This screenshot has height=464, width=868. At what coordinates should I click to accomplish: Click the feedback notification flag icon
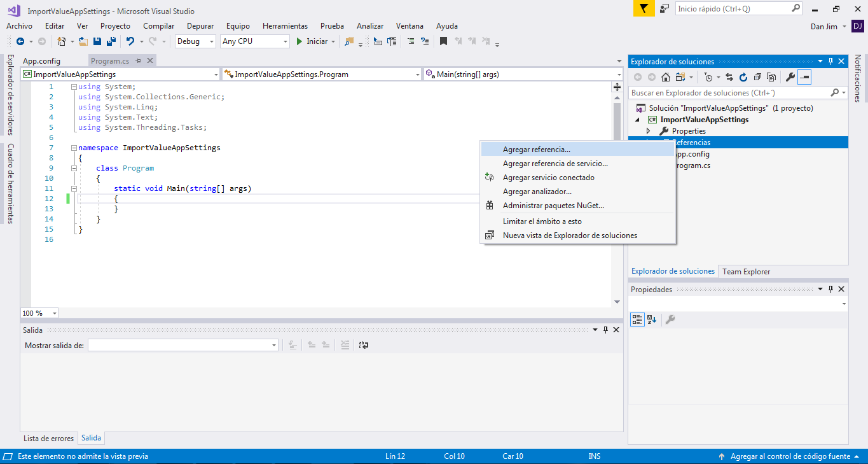(644, 9)
